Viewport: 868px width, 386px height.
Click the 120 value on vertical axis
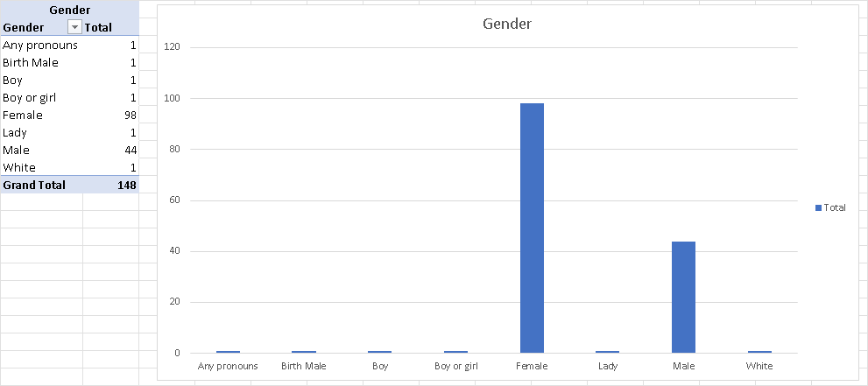172,47
